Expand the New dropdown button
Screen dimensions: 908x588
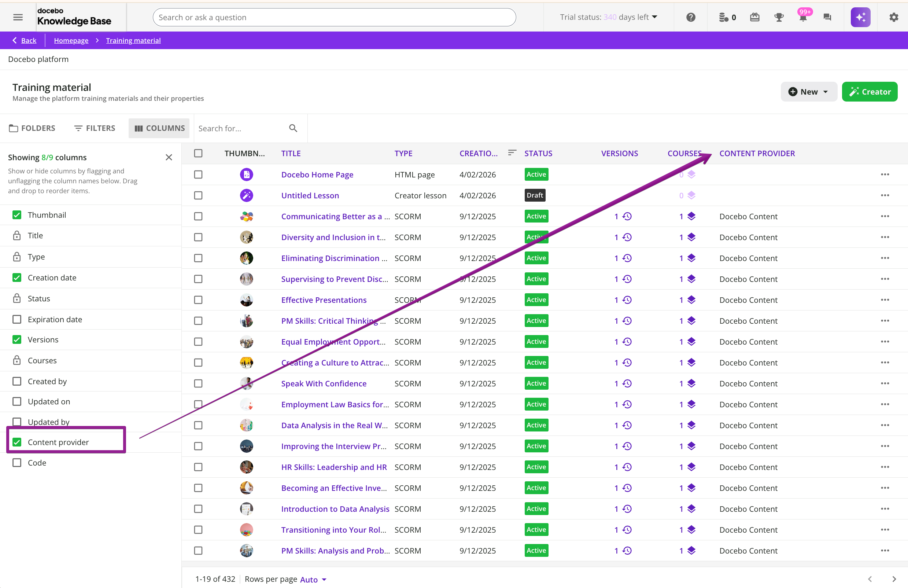[808, 92]
